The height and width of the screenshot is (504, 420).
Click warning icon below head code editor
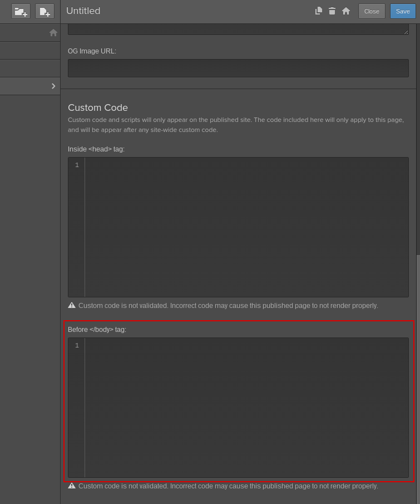click(72, 305)
